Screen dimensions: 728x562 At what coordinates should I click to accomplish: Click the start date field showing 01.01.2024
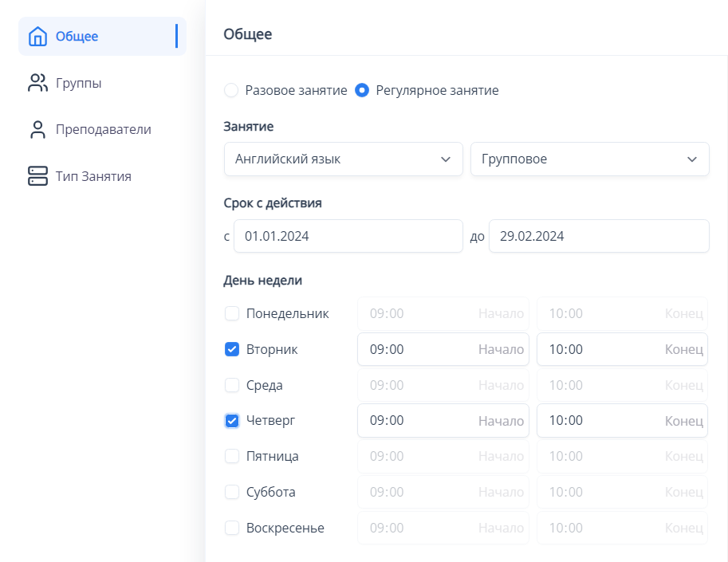348,236
